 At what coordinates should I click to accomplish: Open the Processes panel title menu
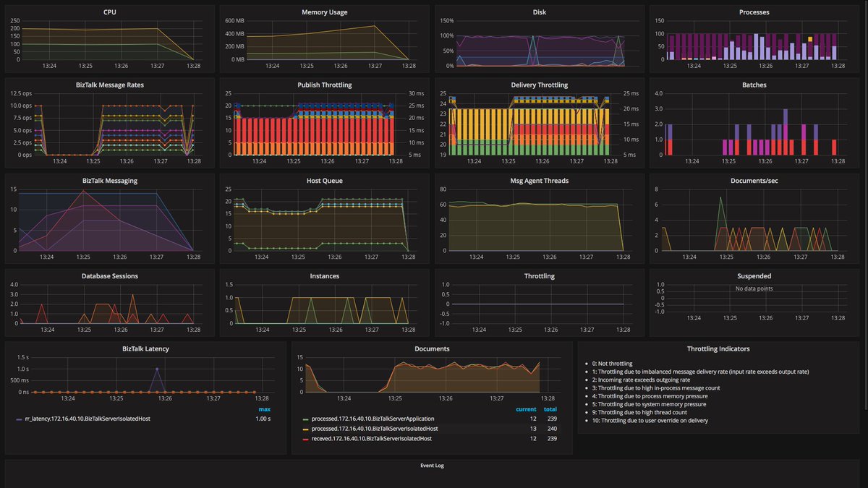tap(754, 12)
